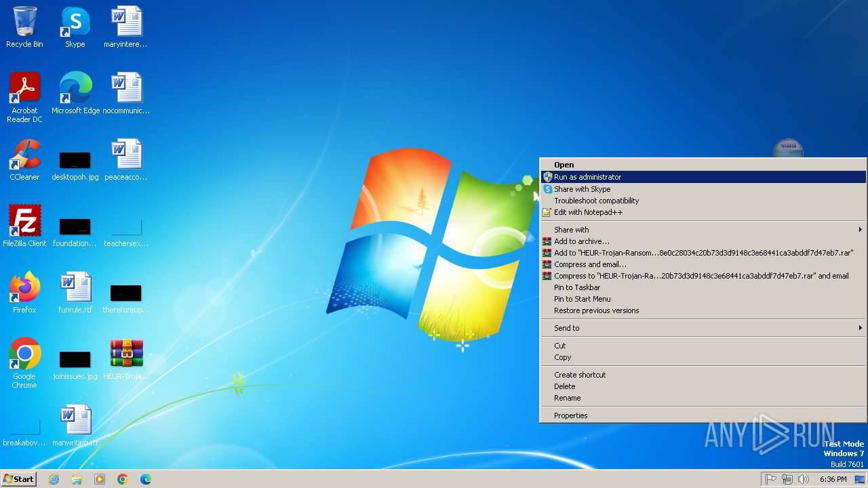Viewport: 868px width, 488px height.
Task: Choose Add to "HEUR-Trojan-Ransom...rar"
Action: click(703, 253)
